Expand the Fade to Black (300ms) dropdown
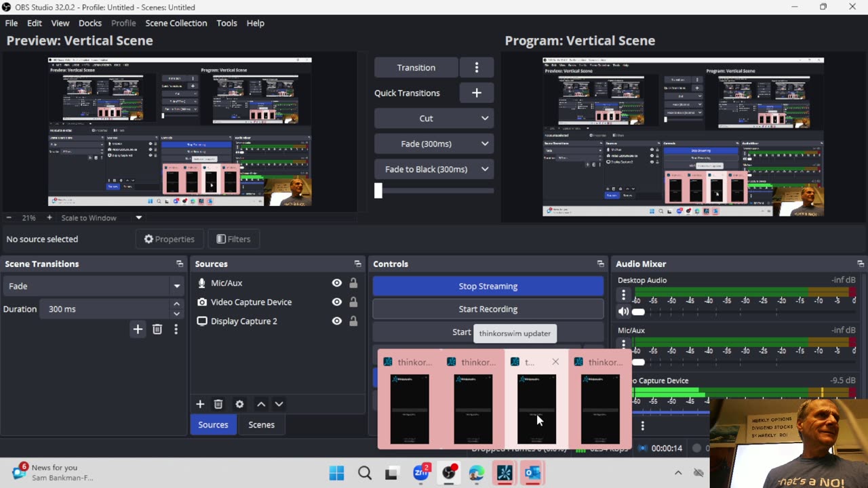Screen dimensions: 868x488 click(x=485, y=169)
